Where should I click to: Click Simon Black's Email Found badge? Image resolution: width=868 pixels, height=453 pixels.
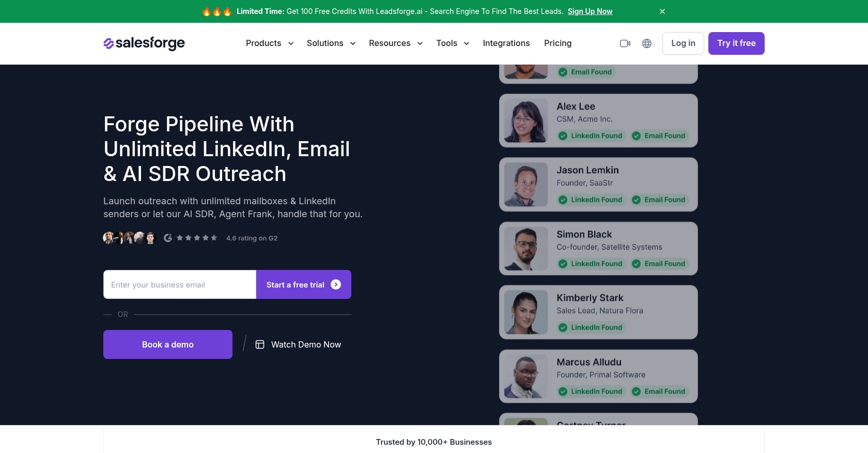point(659,264)
